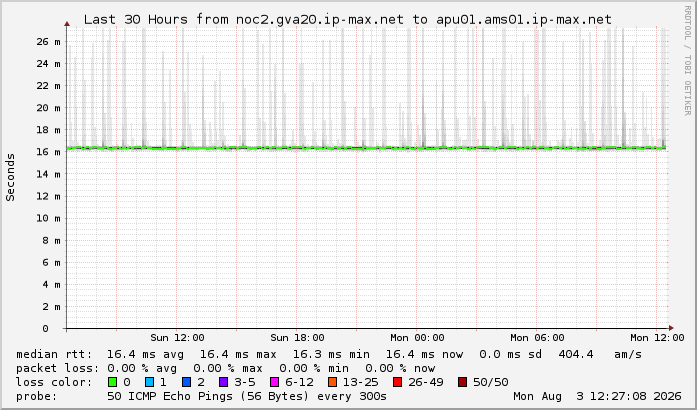Click the "0" y-axis origin label
The image size is (697, 410).
click(x=45, y=329)
